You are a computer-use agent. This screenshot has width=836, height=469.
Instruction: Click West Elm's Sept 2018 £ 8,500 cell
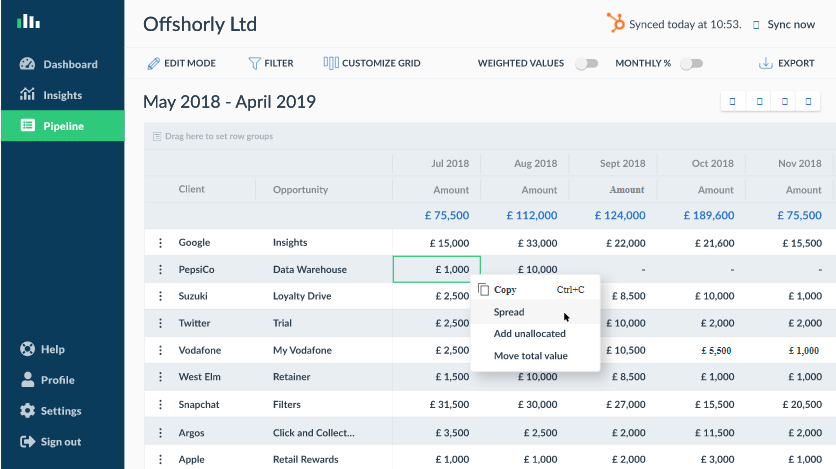(629, 377)
